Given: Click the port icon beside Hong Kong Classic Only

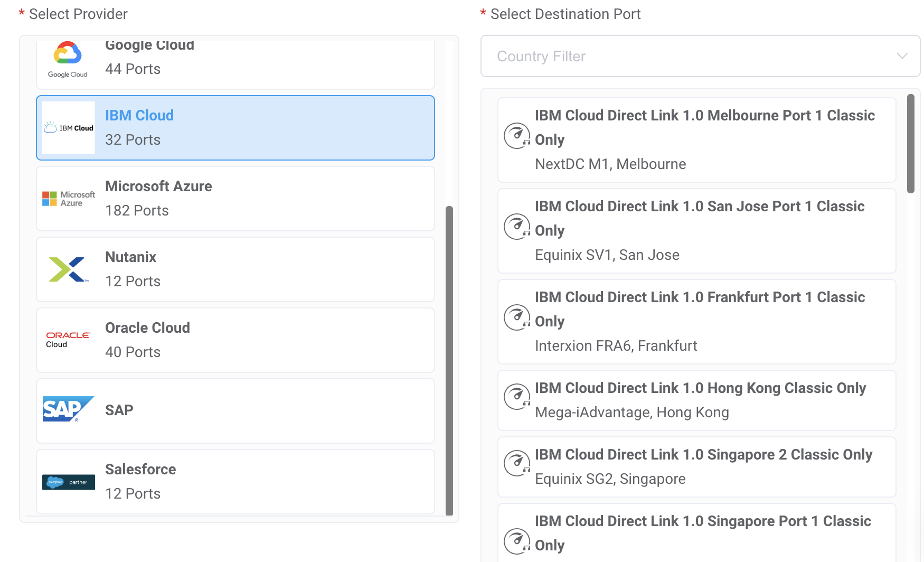Looking at the screenshot, I should tap(517, 397).
